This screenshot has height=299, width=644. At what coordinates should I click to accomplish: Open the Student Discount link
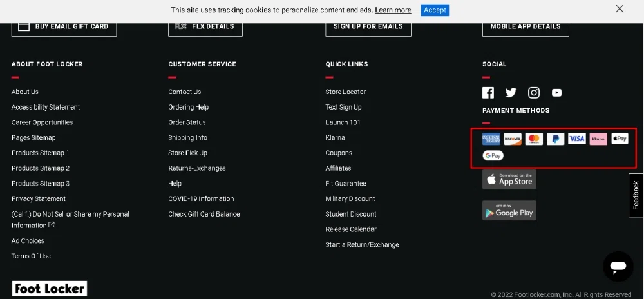pyautogui.click(x=351, y=215)
